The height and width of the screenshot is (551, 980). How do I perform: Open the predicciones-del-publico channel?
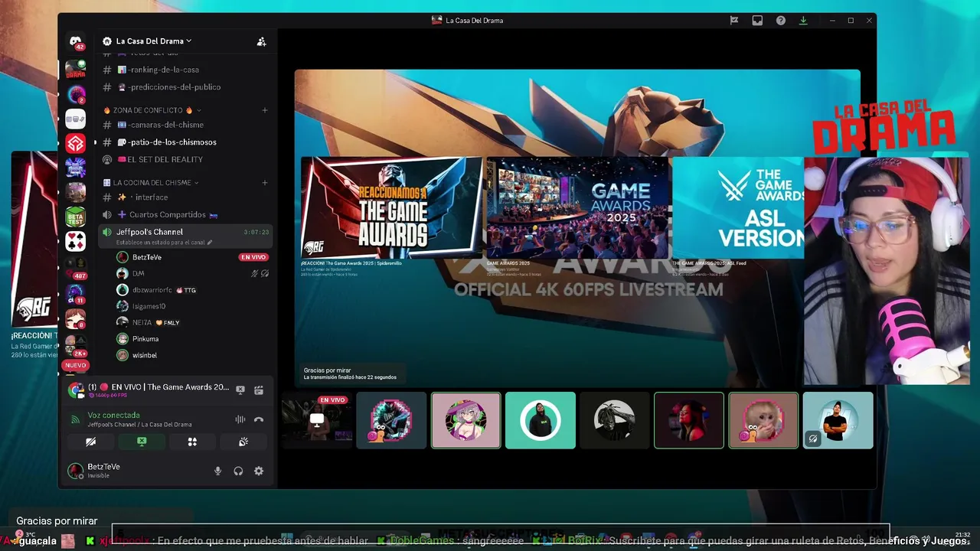coord(175,86)
